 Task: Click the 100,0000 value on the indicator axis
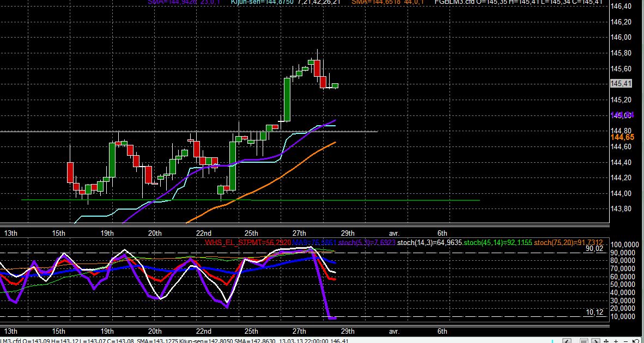[x=625, y=245]
